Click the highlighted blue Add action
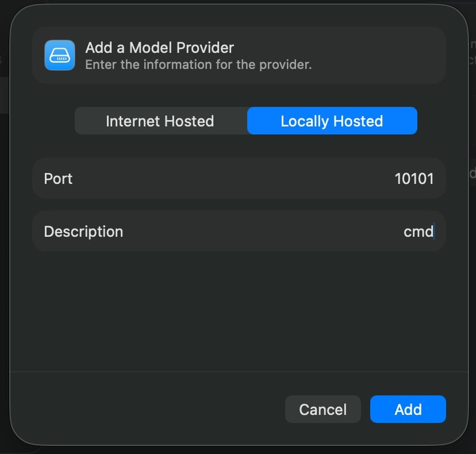476x454 pixels. [408, 409]
